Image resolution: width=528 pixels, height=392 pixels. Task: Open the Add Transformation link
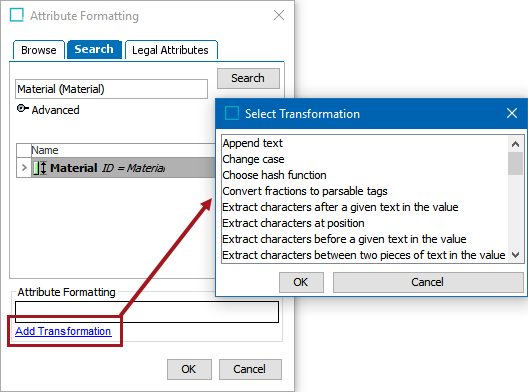point(63,331)
